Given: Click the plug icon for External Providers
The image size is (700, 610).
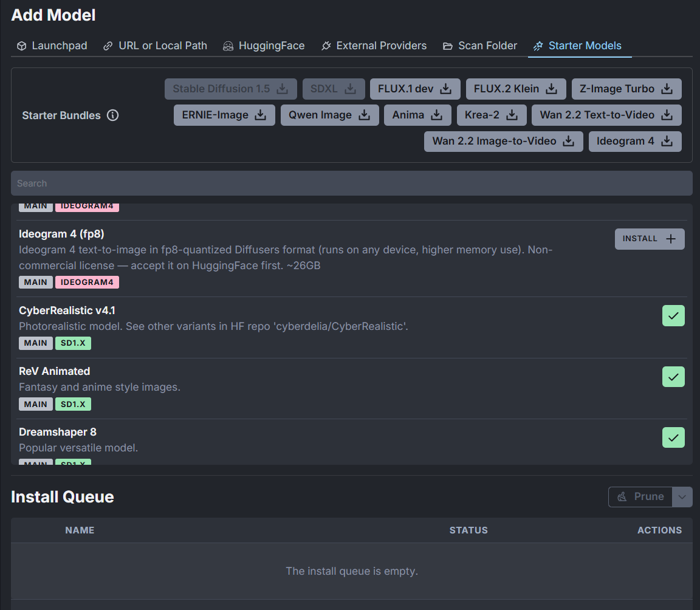Looking at the screenshot, I should (326, 46).
